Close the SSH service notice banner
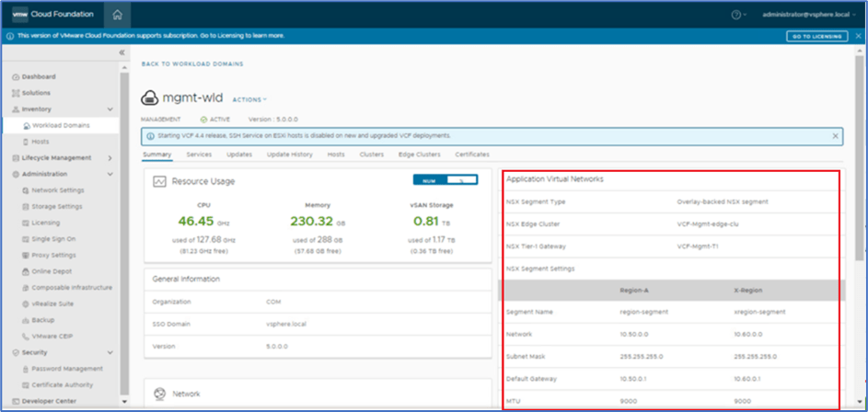Image resolution: width=868 pixels, height=412 pixels. tap(835, 136)
